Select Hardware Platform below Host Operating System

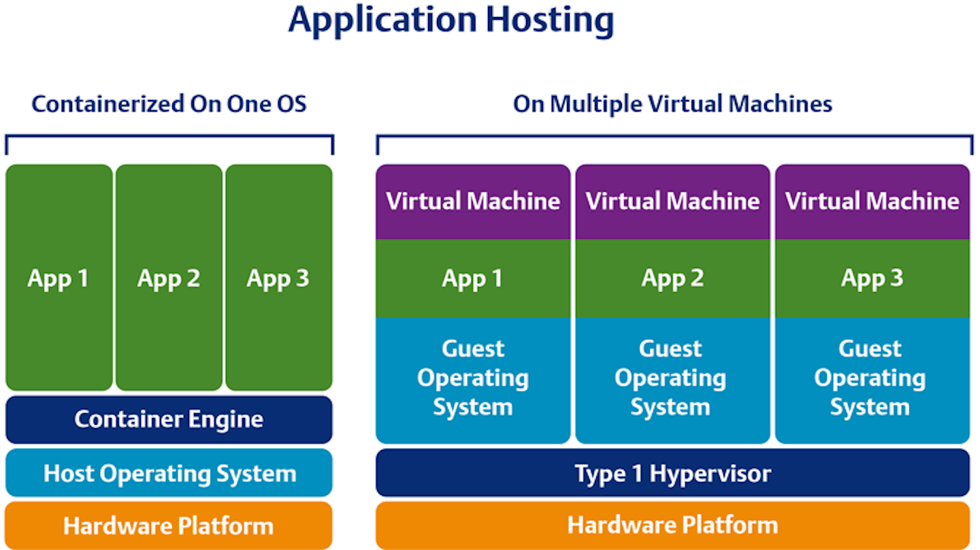coord(169,525)
